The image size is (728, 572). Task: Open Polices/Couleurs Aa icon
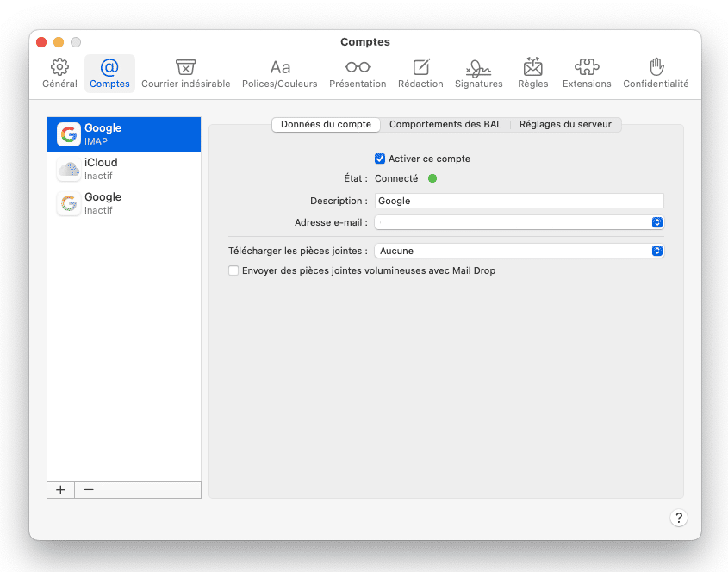280,68
